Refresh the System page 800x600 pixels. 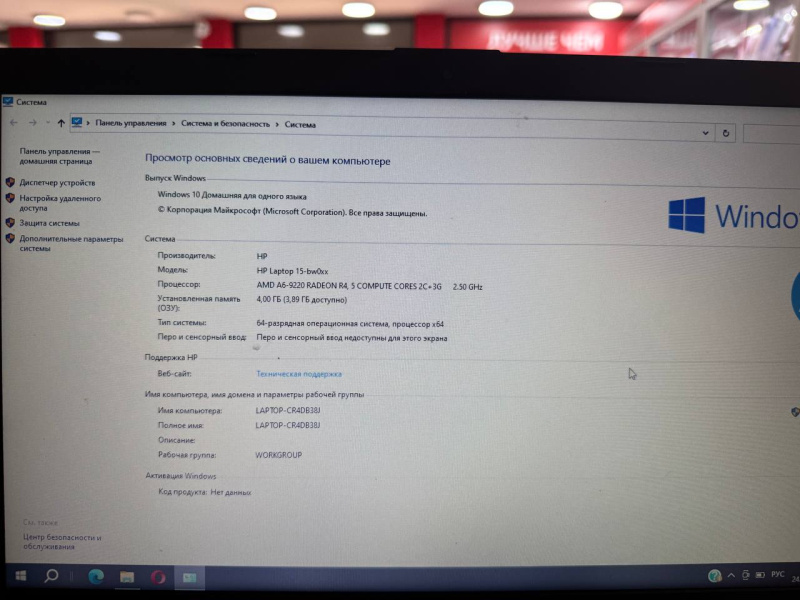click(726, 133)
